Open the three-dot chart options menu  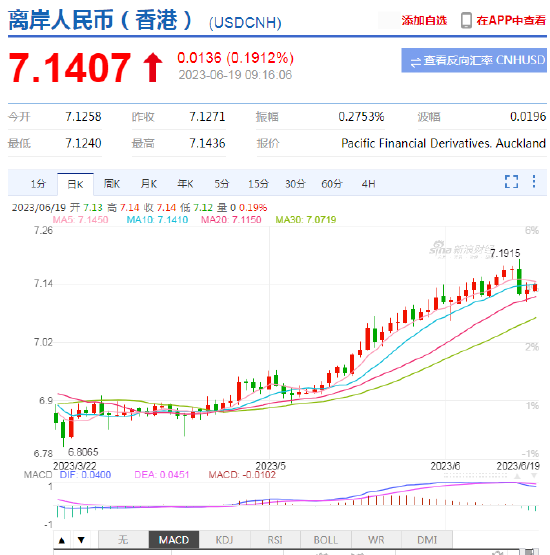tap(534, 182)
